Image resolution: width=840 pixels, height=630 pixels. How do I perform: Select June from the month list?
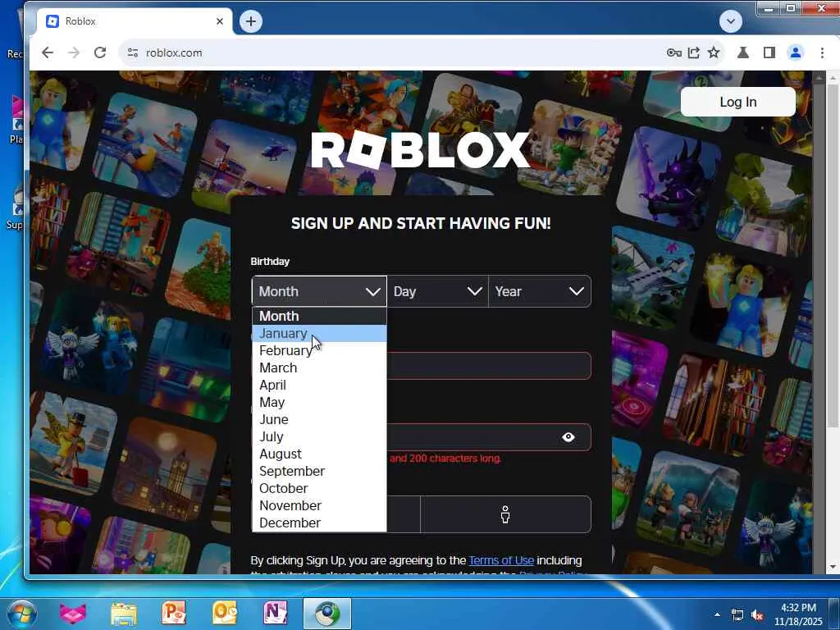319,419
